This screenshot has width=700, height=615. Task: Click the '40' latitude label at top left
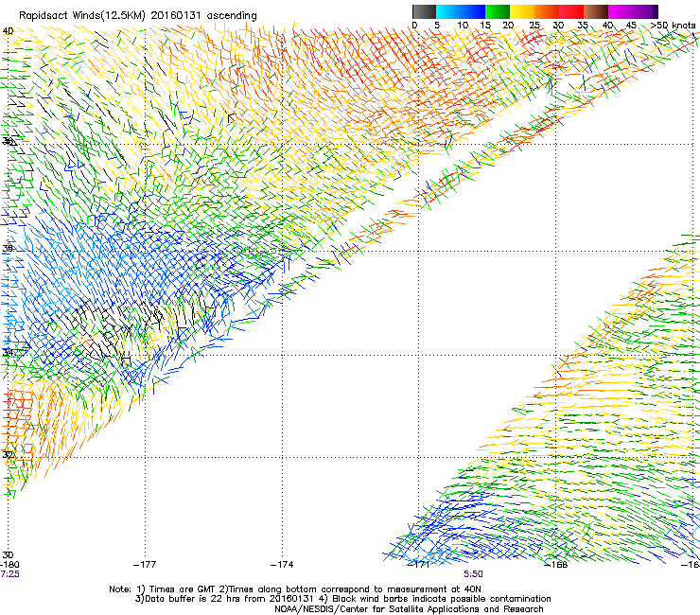8,31
